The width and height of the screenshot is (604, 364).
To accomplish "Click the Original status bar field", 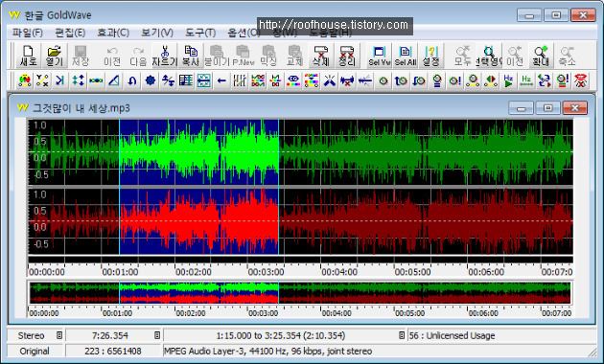I will coord(35,351).
